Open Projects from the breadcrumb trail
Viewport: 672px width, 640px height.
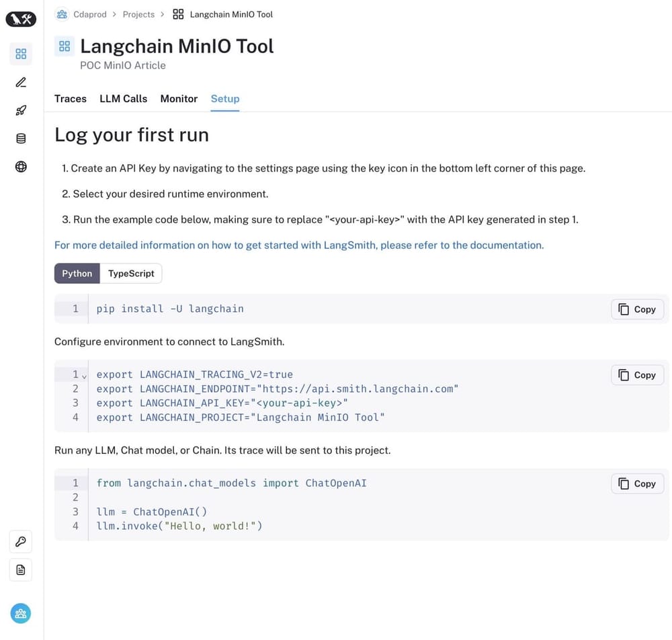(138, 14)
